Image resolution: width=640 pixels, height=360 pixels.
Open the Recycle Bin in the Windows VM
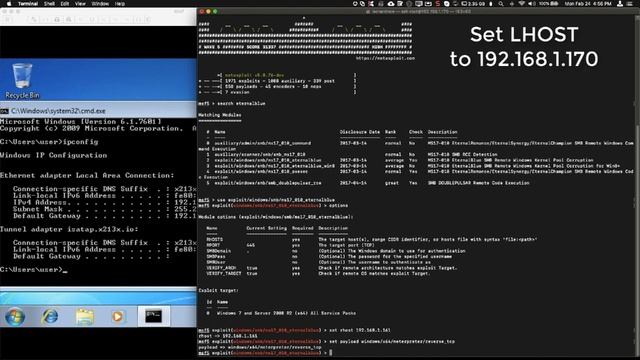coord(22,81)
